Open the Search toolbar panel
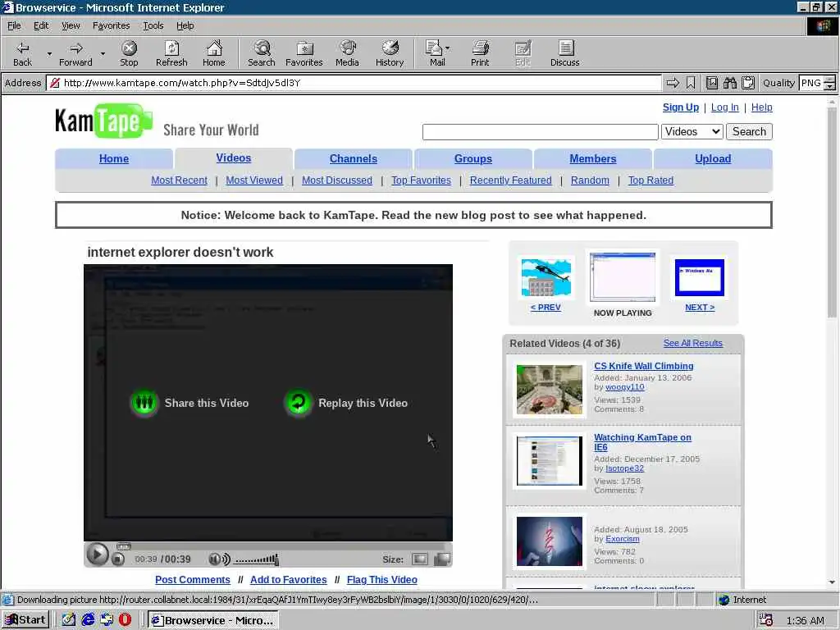This screenshot has height=630, width=840. pos(262,53)
